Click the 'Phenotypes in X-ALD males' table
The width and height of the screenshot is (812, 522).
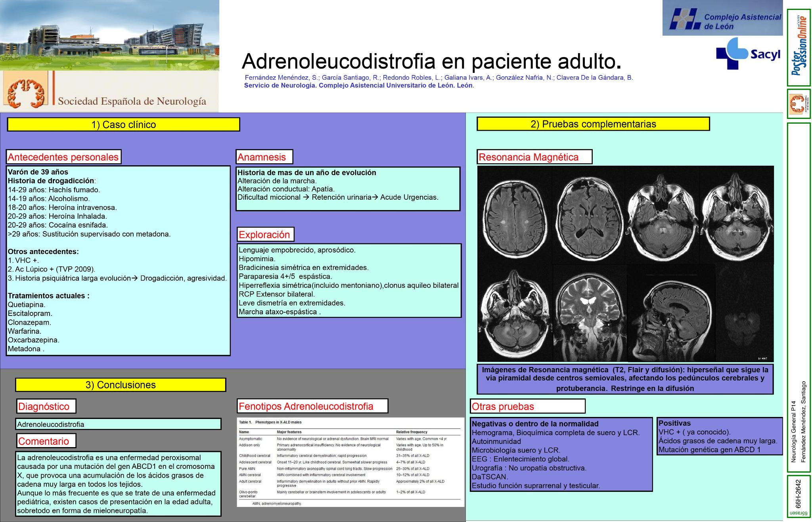pyautogui.click(x=350, y=462)
